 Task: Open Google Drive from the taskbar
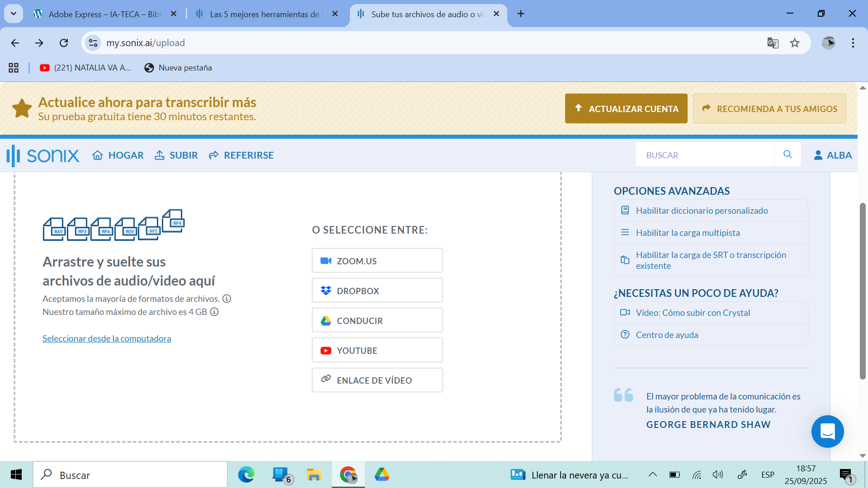(382, 474)
